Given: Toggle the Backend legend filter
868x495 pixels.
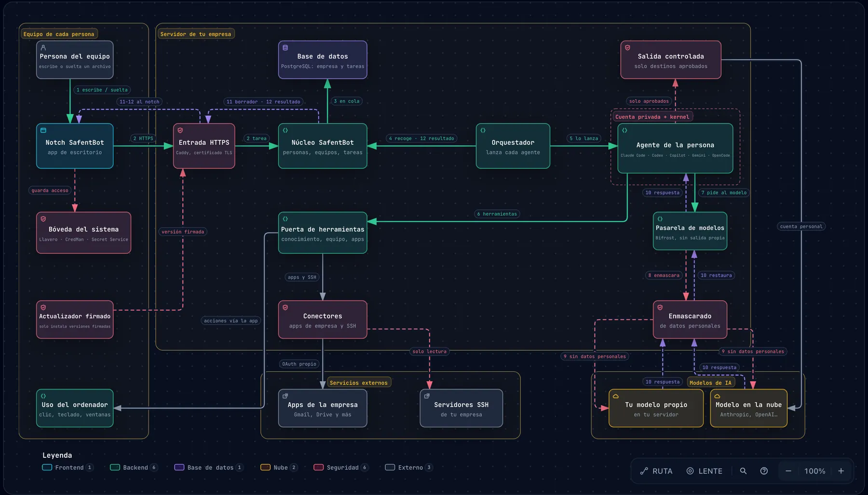Looking at the screenshot, I should tap(134, 467).
